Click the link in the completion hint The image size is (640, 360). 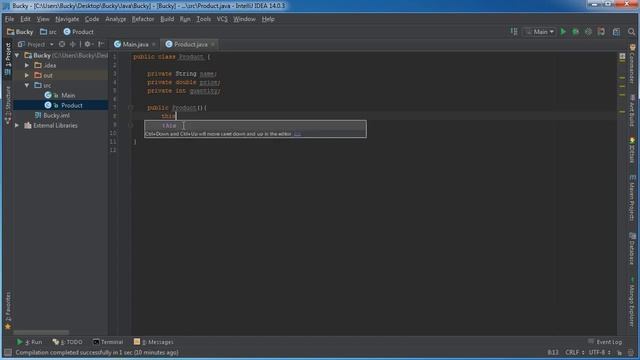pos(298,134)
